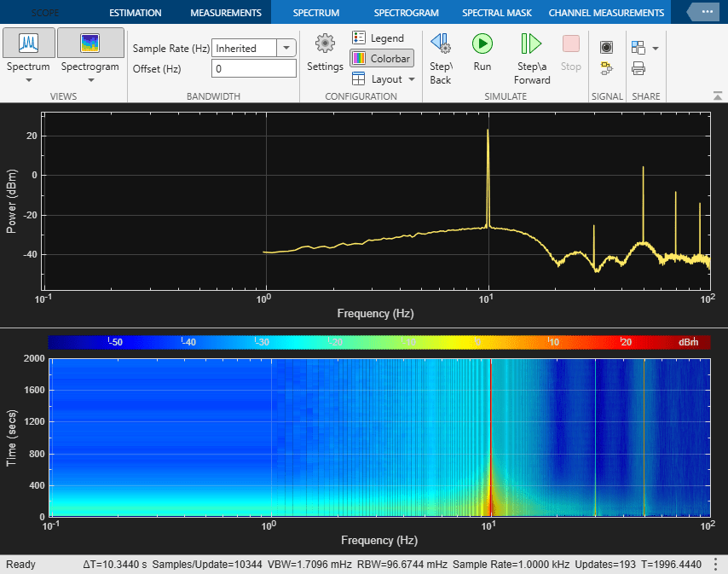Screen dimensions: 728x574
Task: Click the highlight signal block icon
Action: (x=606, y=67)
